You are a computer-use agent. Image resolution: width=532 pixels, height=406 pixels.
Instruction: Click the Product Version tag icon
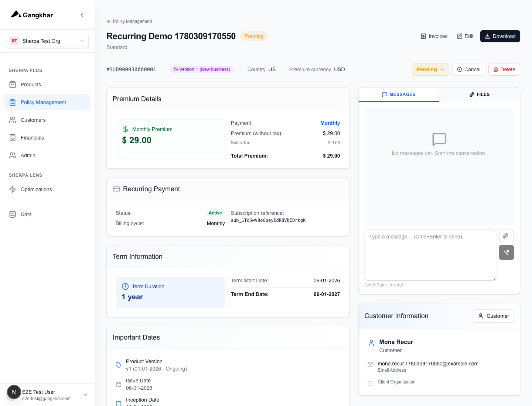click(x=119, y=365)
